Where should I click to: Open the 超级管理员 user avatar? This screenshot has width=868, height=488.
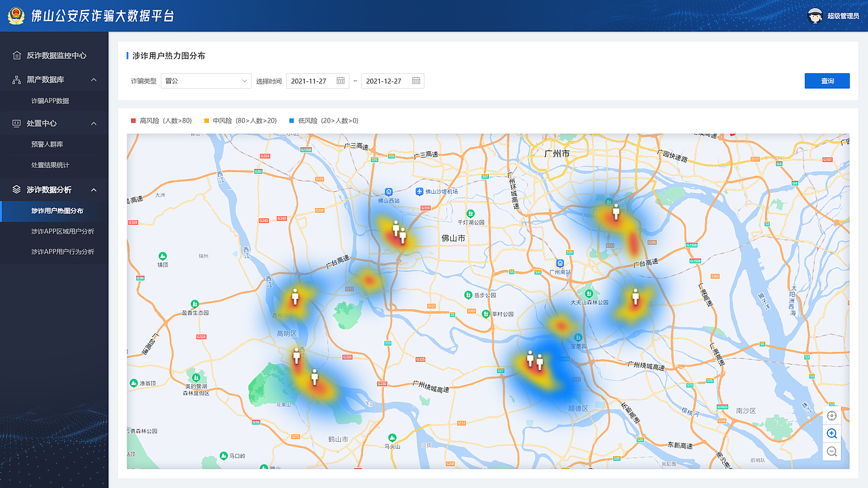coord(815,16)
